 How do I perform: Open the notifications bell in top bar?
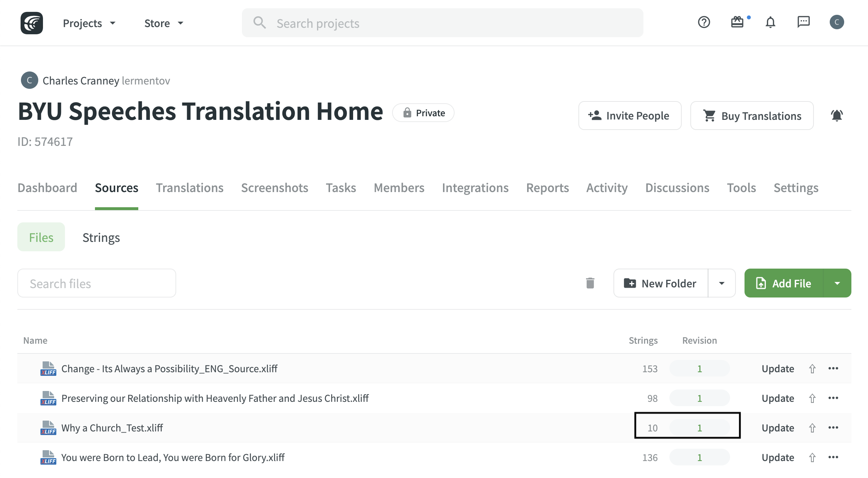770,22
